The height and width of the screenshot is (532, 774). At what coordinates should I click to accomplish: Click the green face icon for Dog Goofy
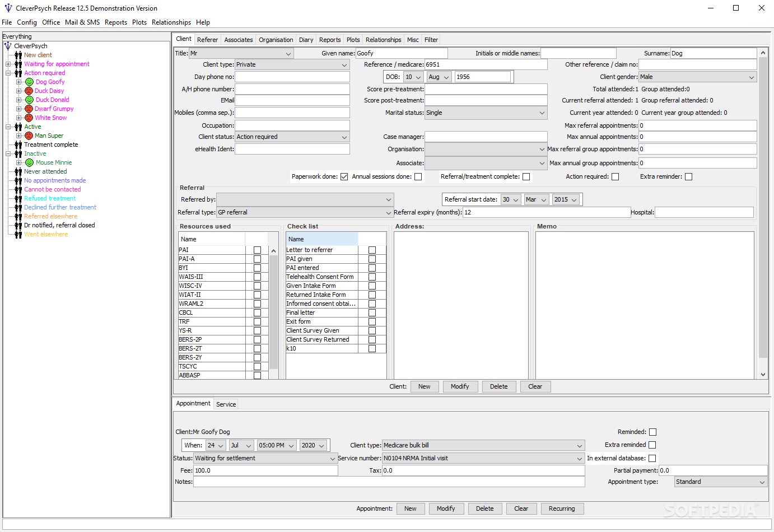pos(29,82)
